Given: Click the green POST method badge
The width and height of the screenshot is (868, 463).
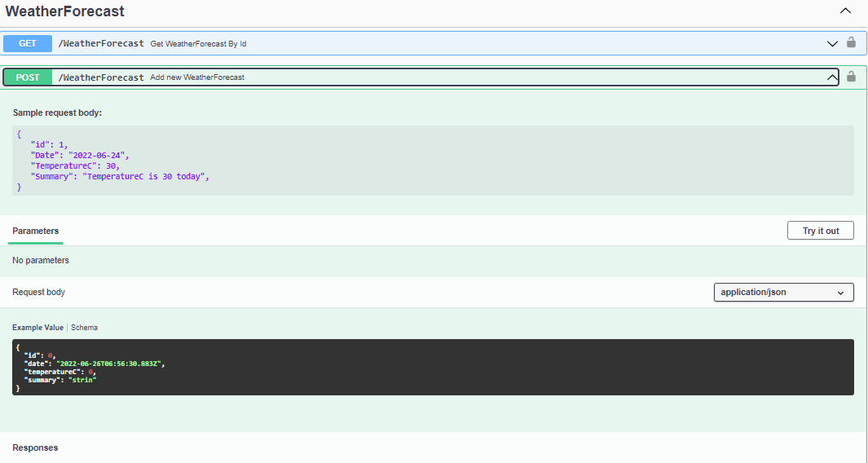Looking at the screenshot, I should pos(28,77).
